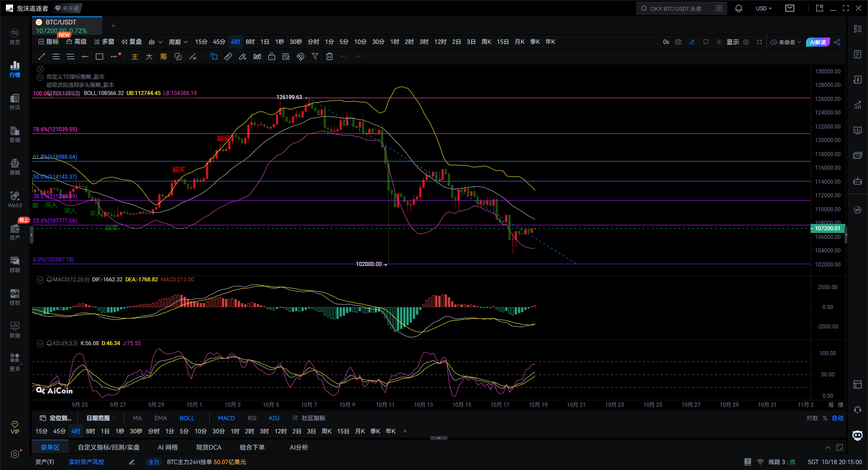Viewport: 868px width, 470px height.
Task: Select the ruler measurement tool
Action: 228,57
